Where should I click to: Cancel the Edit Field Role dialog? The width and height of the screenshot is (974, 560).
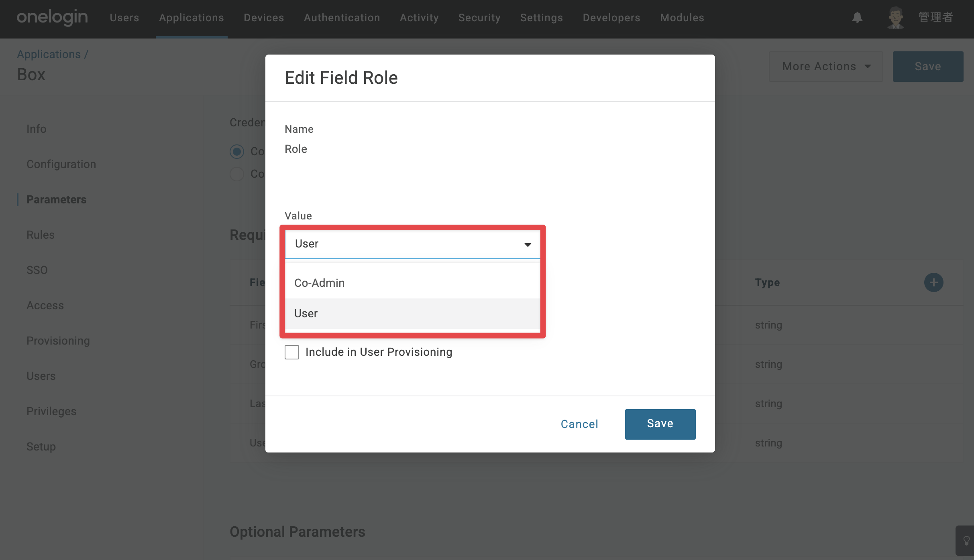[579, 424]
